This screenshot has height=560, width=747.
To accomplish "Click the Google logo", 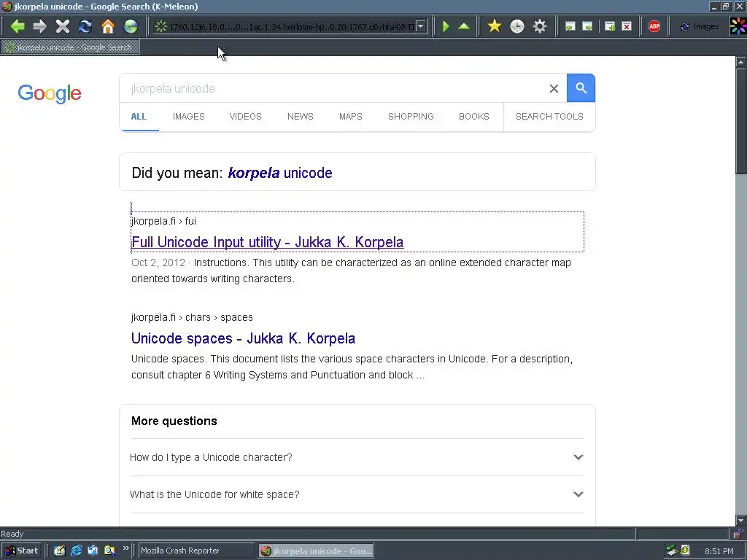I will coord(50,93).
